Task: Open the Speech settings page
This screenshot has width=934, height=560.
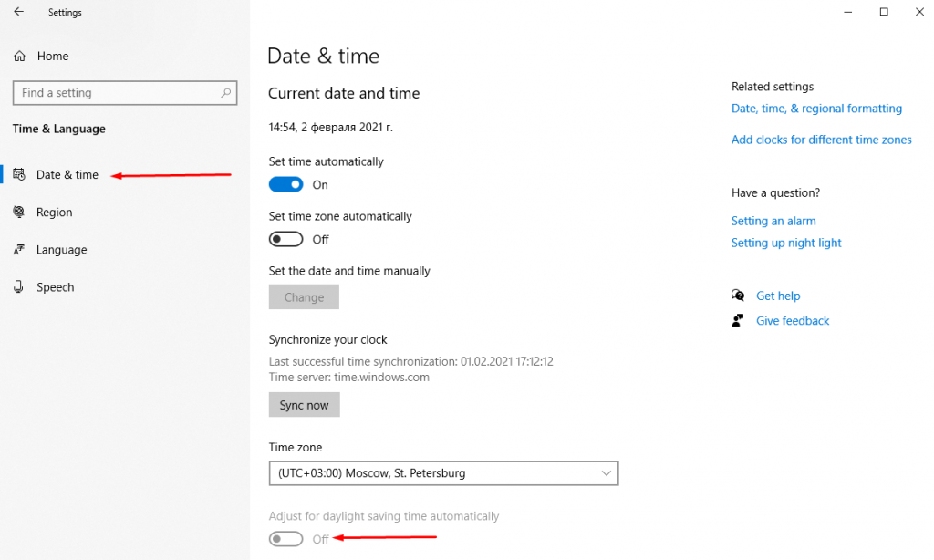Action: [56, 287]
